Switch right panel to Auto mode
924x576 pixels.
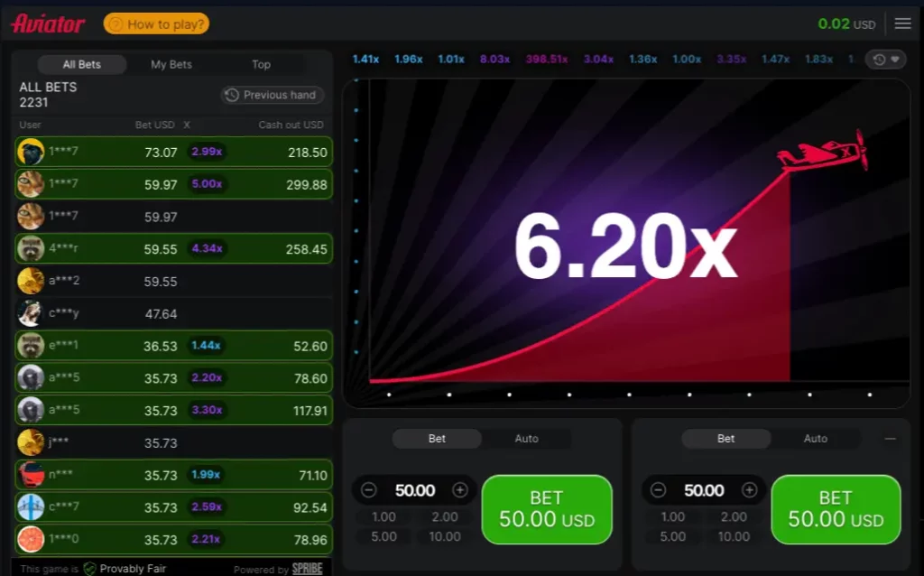click(x=815, y=439)
